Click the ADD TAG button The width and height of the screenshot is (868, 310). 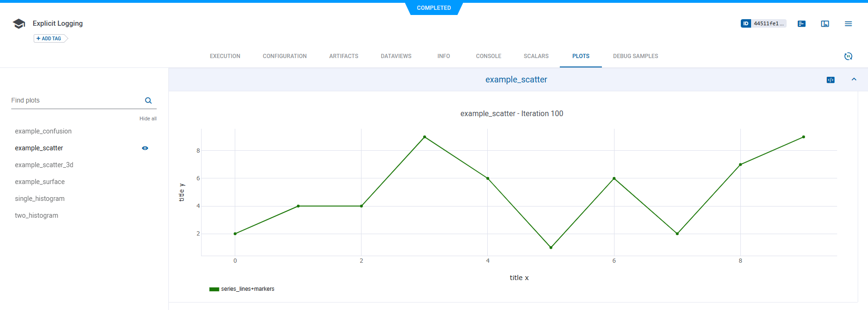click(49, 38)
